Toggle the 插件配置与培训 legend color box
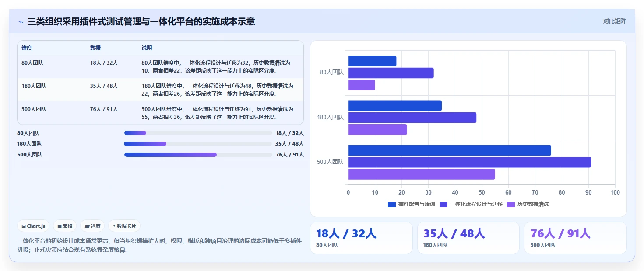This screenshot has height=271, width=644. coord(392,204)
